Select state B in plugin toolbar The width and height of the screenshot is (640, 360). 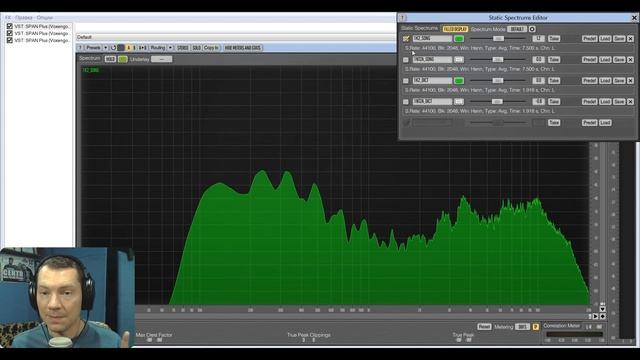tap(133, 48)
